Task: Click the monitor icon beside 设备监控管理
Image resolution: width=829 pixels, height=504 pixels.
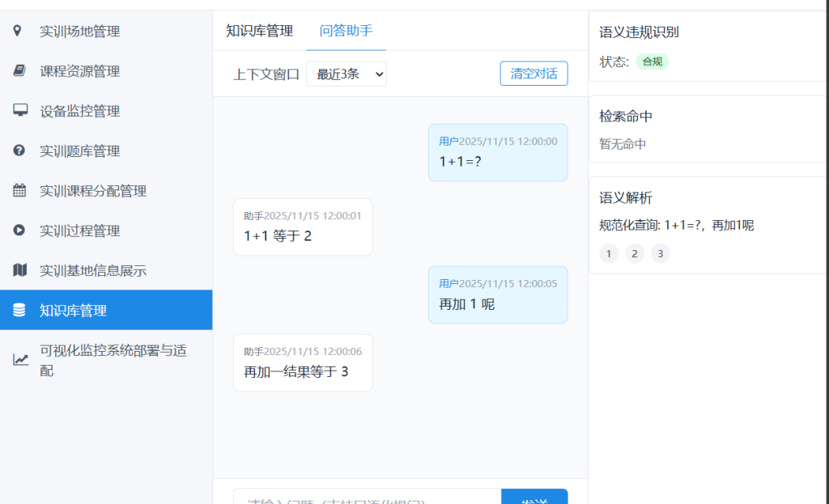Action: tap(20, 111)
